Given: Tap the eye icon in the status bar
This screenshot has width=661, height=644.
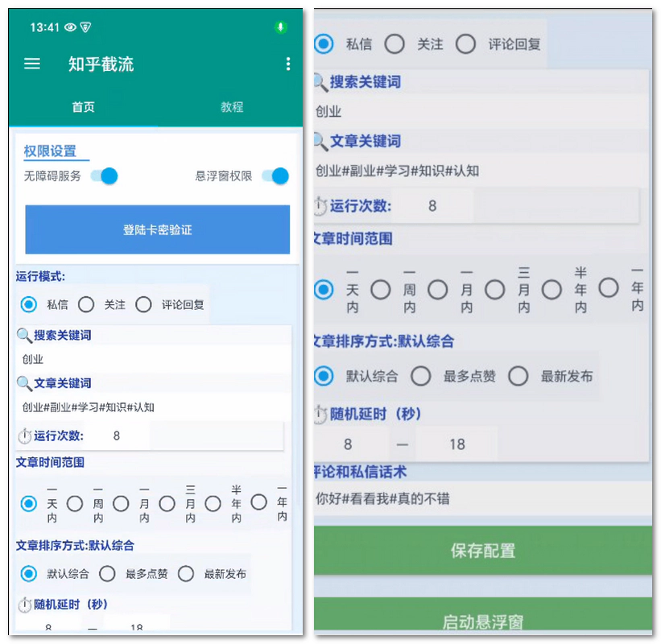Looking at the screenshot, I should coord(70,27).
